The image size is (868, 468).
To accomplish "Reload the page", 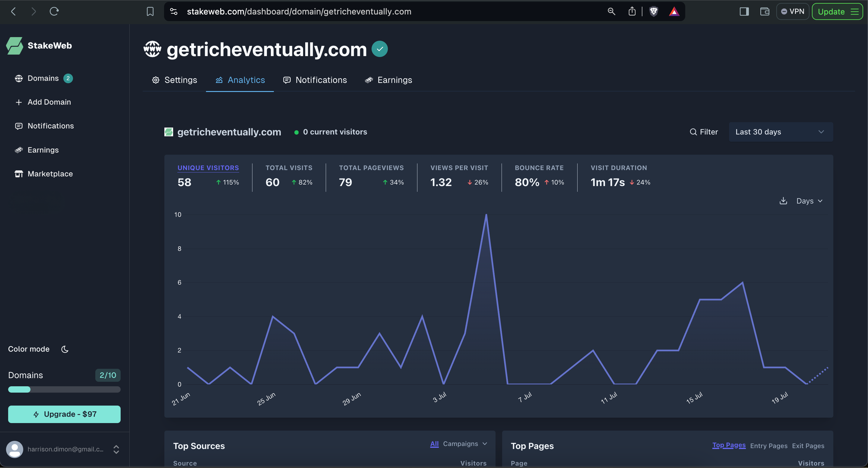I will click(x=54, y=11).
